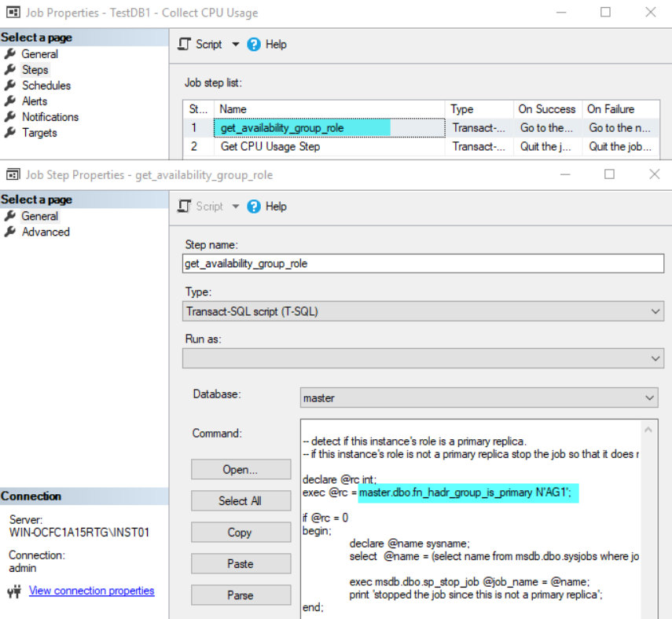Open Advanced page in Job Step Properties
The height and width of the screenshot is (619, 672).
point(46,232)
